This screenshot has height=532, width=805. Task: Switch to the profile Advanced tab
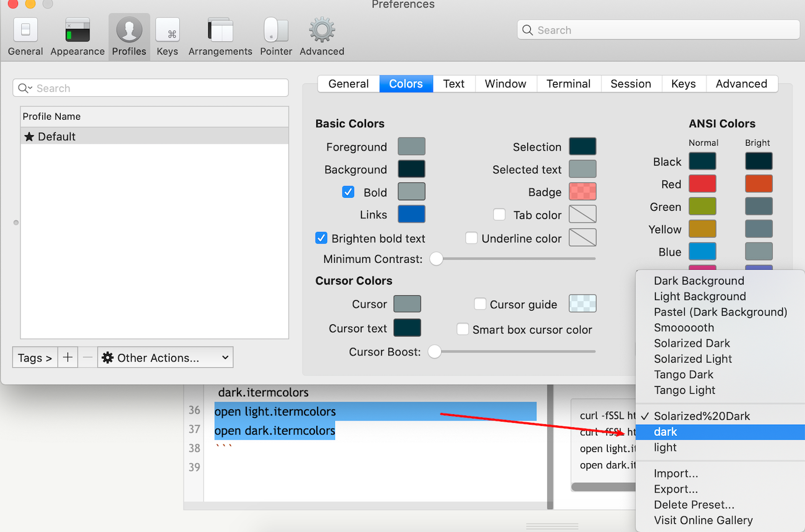741,84
